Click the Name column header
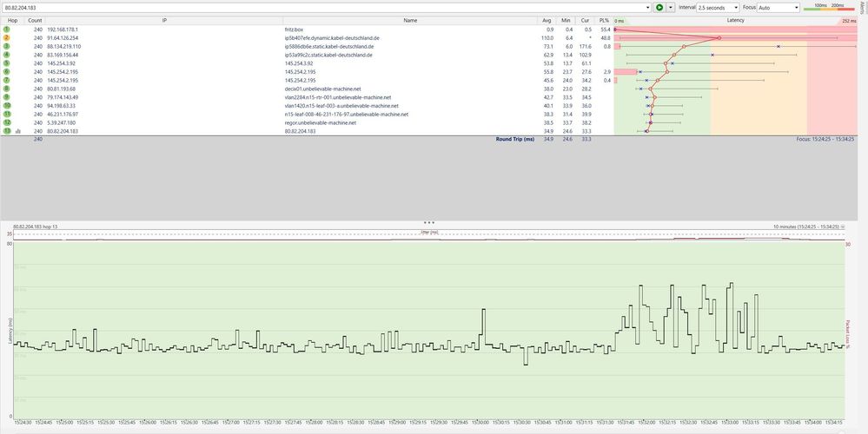This screenshot has height=434, width=868. pos(410,21)
